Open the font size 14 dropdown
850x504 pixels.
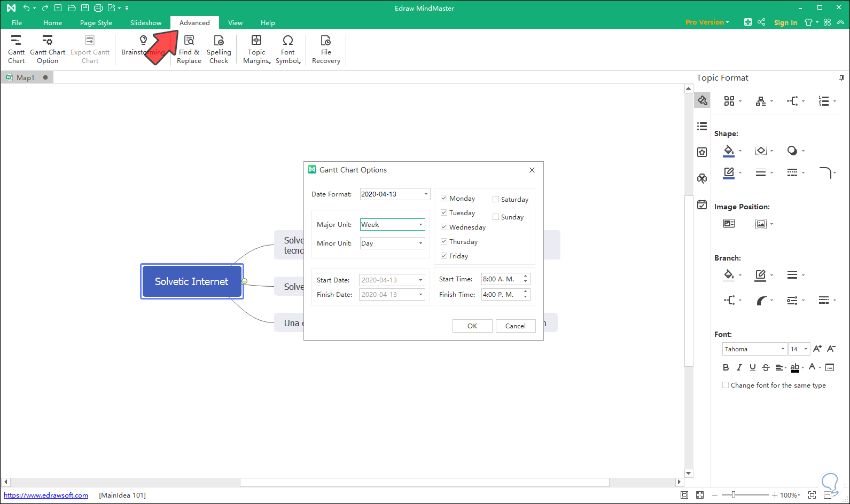click(799, 349)
